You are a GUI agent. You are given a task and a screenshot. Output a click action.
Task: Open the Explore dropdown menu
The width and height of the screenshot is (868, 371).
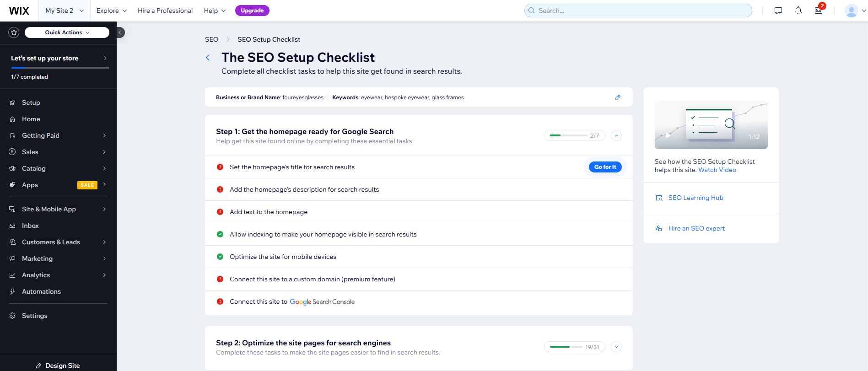pyautogui.click(x=112, y=11)
